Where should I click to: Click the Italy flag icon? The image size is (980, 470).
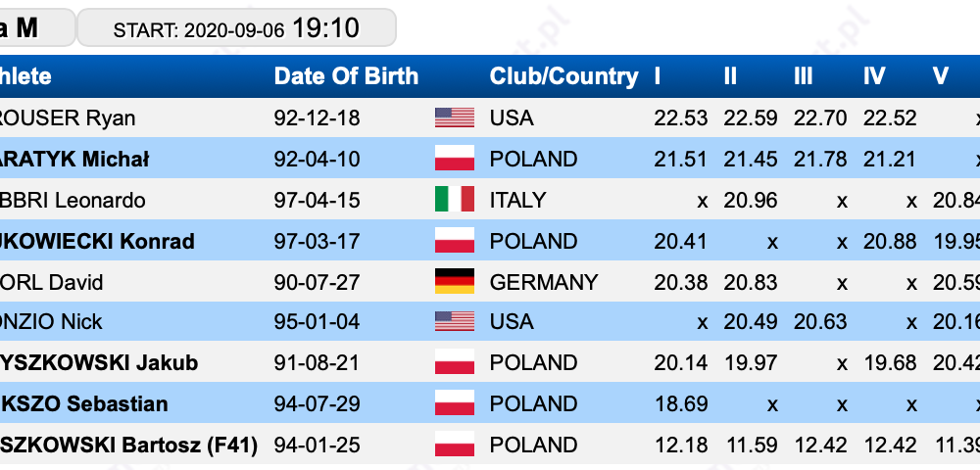pyautogui.click(x=455, y=200)
